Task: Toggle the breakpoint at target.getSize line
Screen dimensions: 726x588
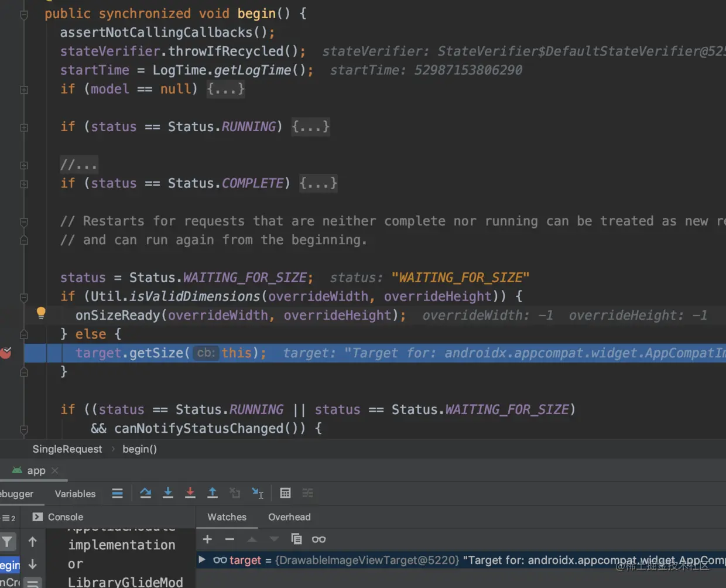Action: point(6,353)
